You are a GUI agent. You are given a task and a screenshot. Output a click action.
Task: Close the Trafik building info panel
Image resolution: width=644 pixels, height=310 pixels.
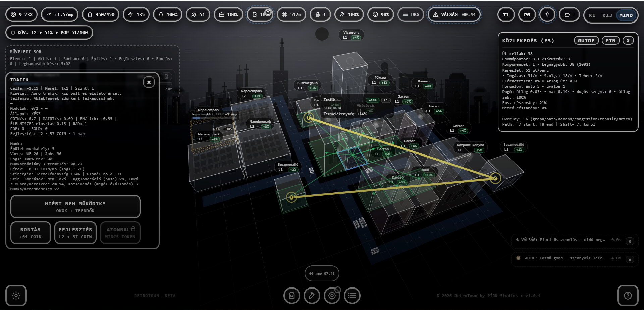[149, 82]
